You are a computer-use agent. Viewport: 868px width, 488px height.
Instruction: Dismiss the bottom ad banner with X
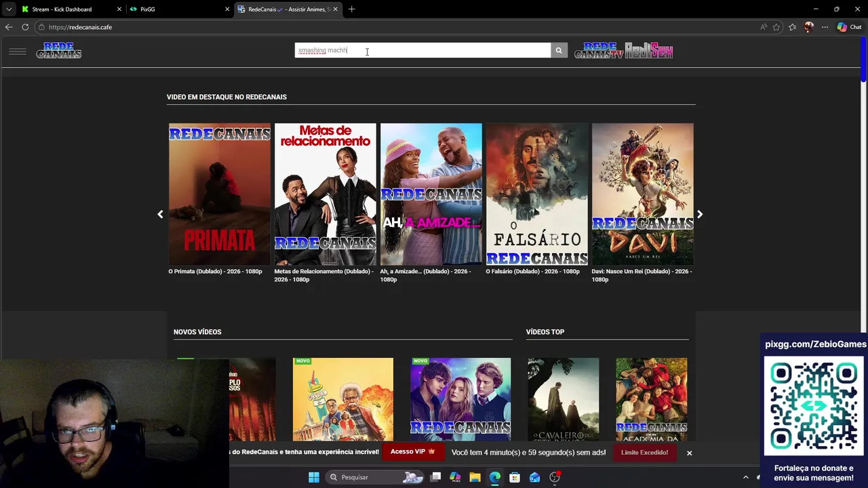pyautogui.click(x=689, y=453)
